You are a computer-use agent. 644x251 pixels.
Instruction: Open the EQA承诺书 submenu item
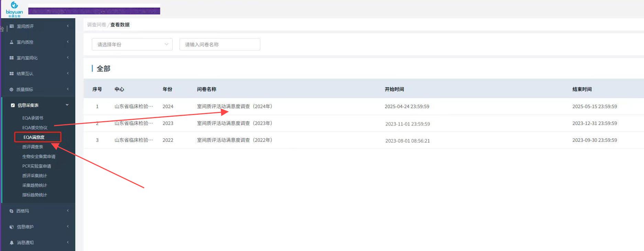(x=33, y=118)
